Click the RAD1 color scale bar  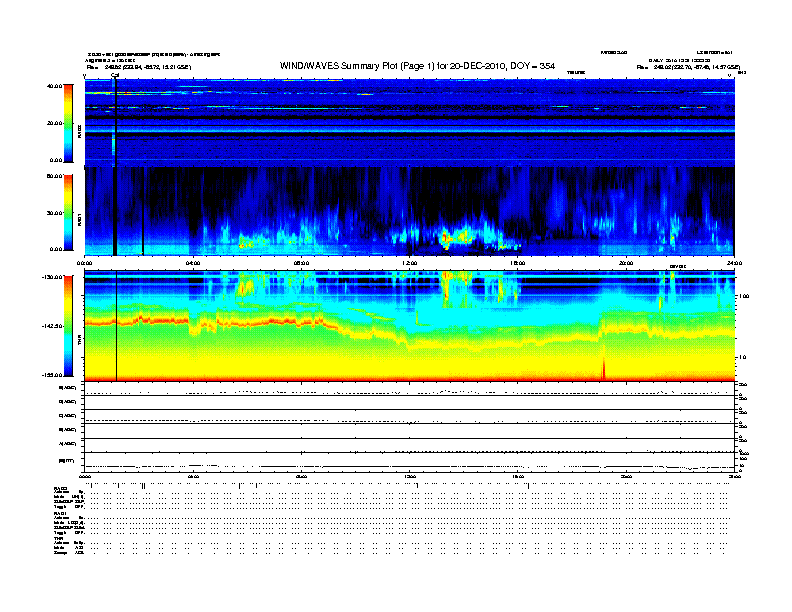(68, 213)
